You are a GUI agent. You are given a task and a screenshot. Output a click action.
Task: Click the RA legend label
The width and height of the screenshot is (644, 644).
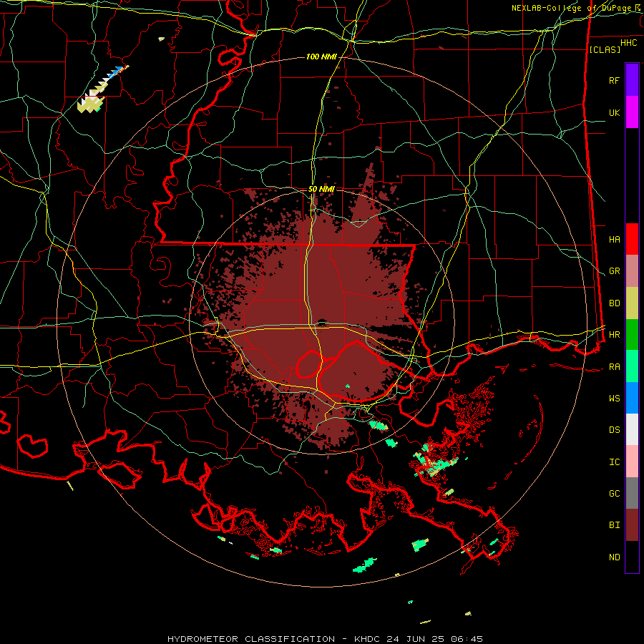[x=614, y=367]
